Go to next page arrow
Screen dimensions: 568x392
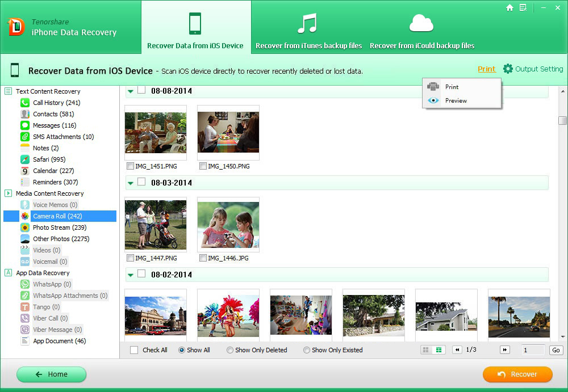(x=504, y=349)
